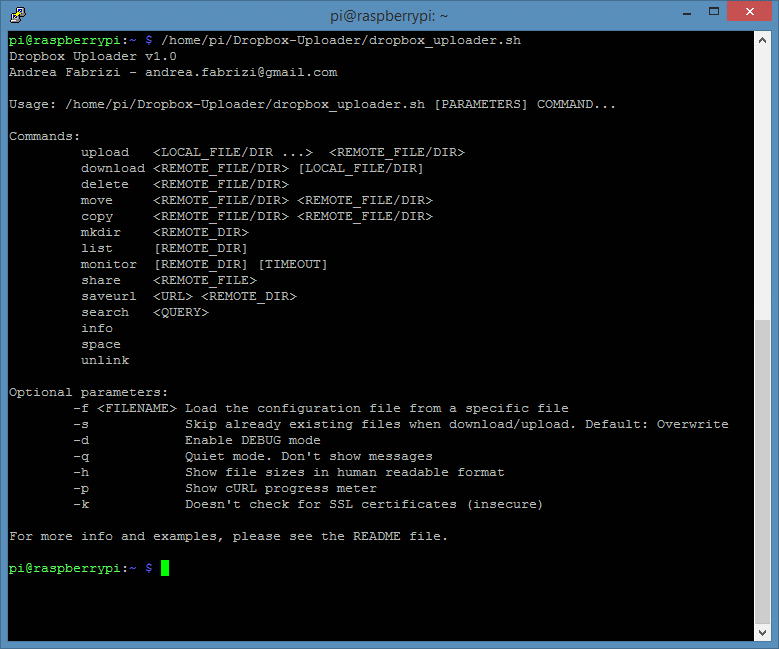Click the 'info' command word
The height and width of the screenshot is (649, 779).
(97, 328)
